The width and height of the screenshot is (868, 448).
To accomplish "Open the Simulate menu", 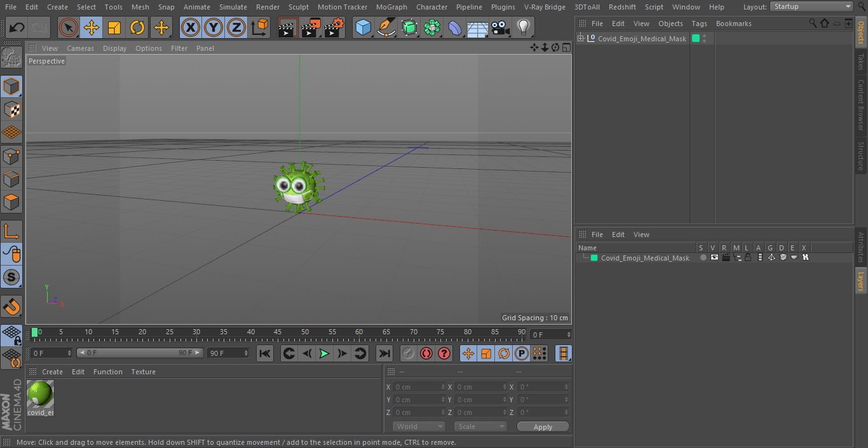I will (233, 7).
